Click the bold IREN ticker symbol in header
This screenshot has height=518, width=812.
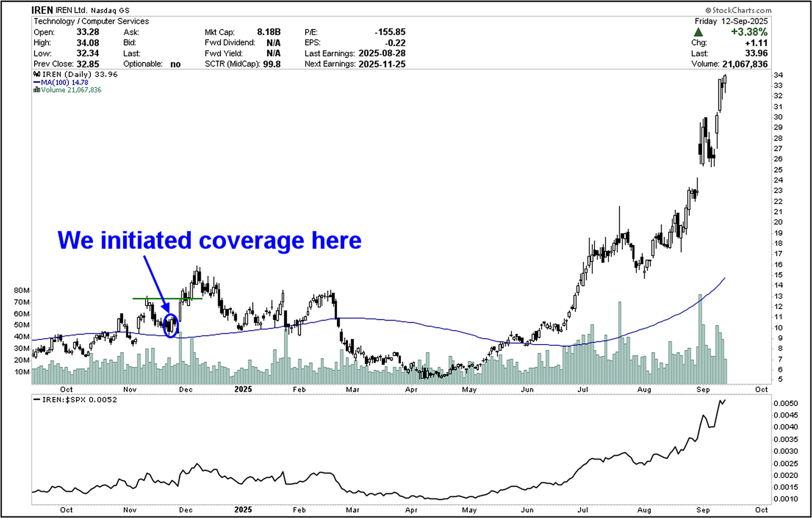42,10
